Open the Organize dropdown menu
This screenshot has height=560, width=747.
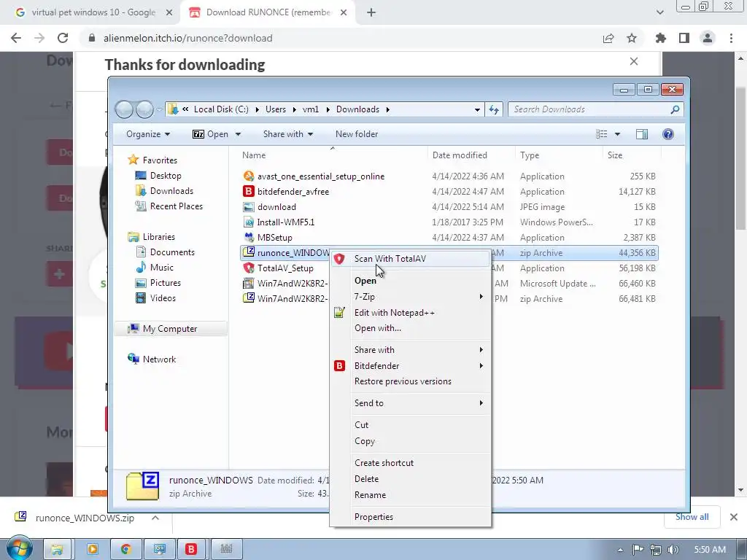click(x=147, y=134)
